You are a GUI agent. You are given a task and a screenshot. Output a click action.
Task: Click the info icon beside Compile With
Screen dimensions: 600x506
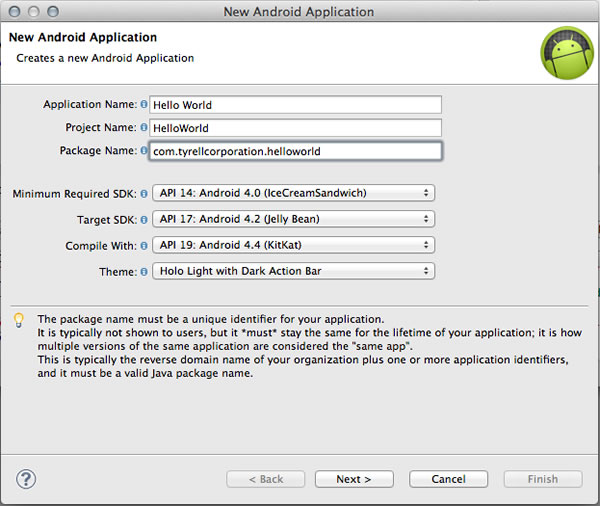coord(144,246)
